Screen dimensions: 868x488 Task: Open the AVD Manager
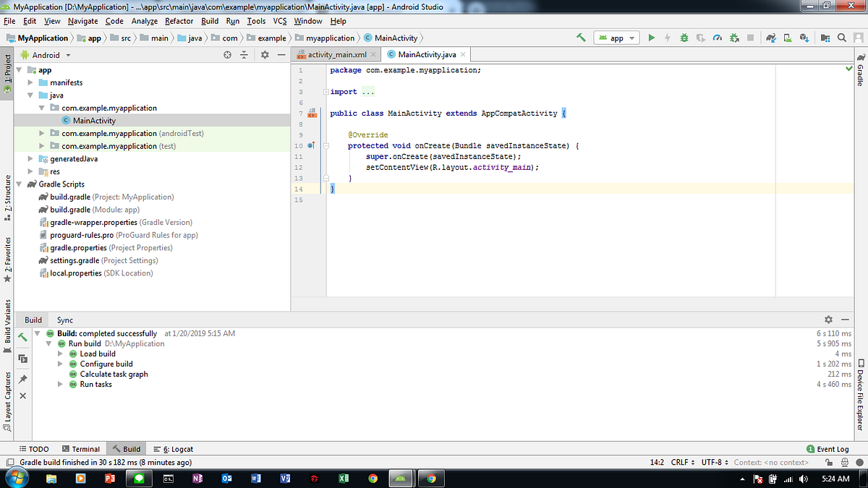[x=788, y=38]
